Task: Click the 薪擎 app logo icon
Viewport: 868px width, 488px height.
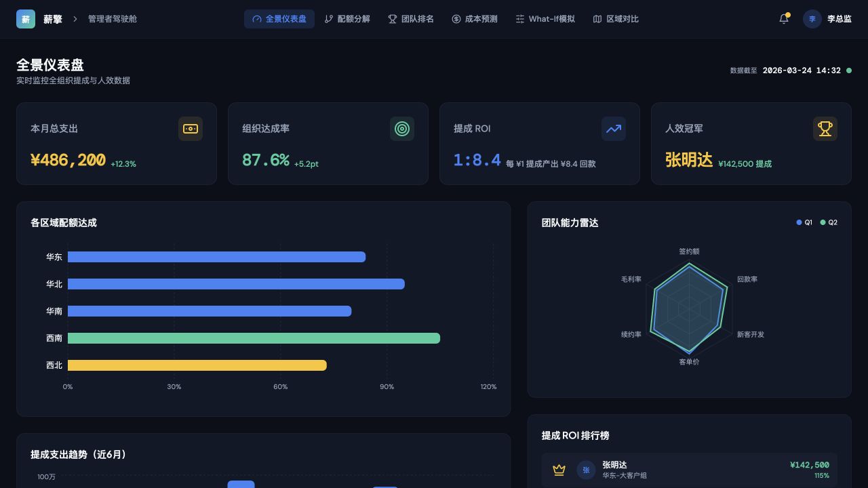Action: pos(26,19)
